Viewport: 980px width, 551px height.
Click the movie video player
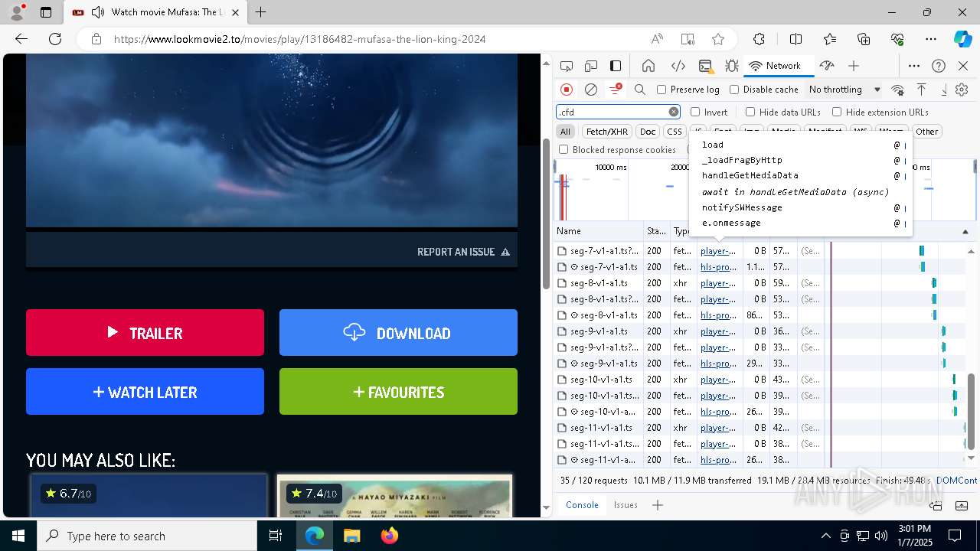click(x=272, y=140)
